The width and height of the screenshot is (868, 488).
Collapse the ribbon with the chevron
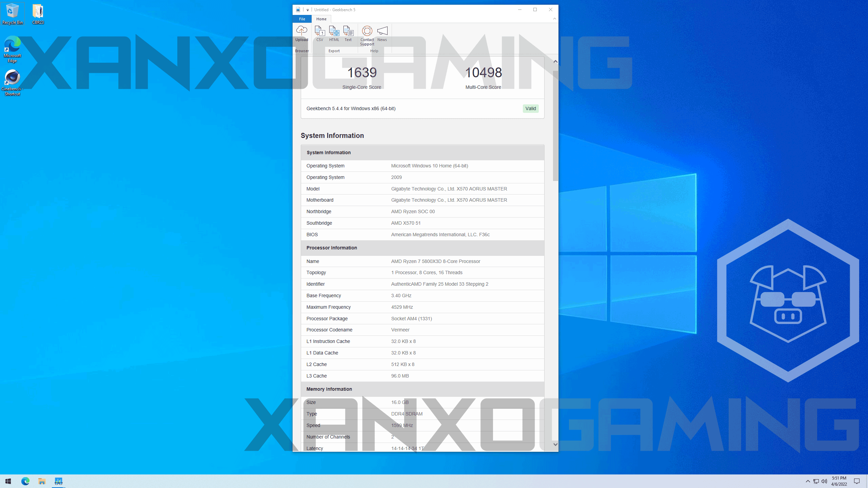tap(555, 19)
